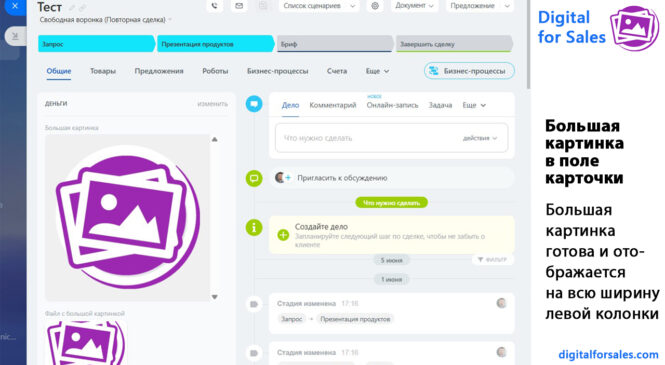
Task: Switch to the Предложения tab
Action: pyautogui.click(x=159, y=71)
